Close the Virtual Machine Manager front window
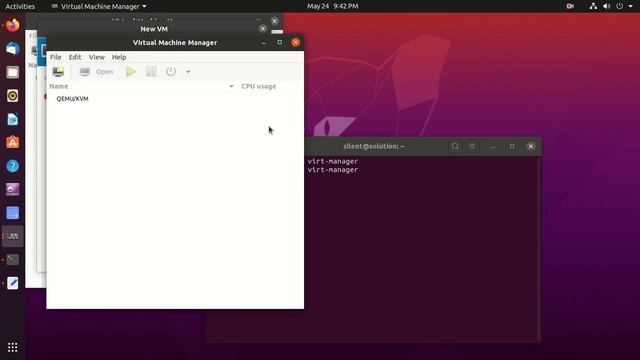Screen dimensions: 640x360 [296, 42]
